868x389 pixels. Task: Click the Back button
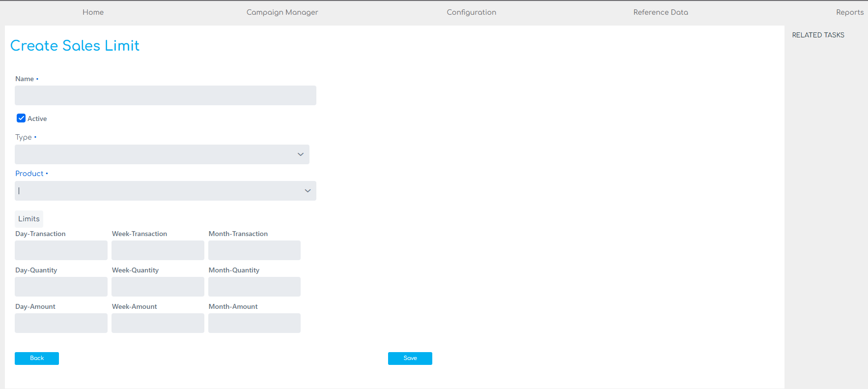[x=37, y=359]
